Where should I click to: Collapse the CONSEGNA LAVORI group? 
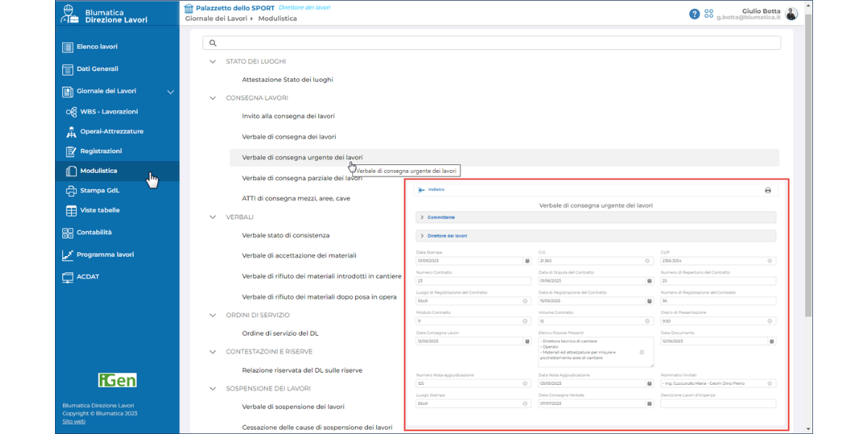pyautogui.click(x=213, y=98)
